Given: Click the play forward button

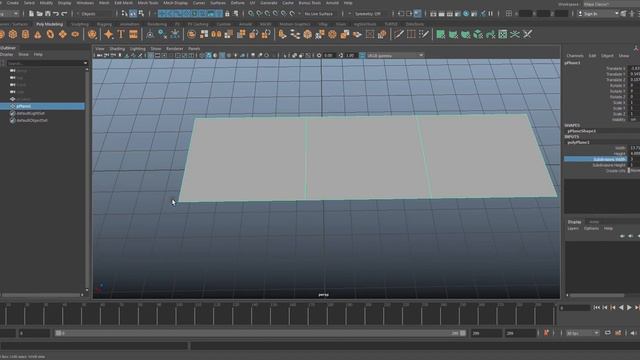Looking at the screenshot, I should click(629, 308).
